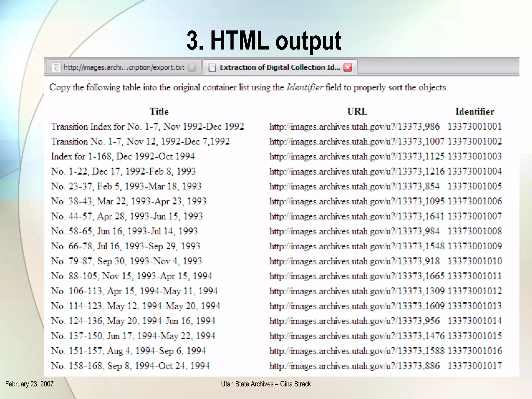Open URL ending 13373,854
532x399 pixels.
[x=355, y=186]
